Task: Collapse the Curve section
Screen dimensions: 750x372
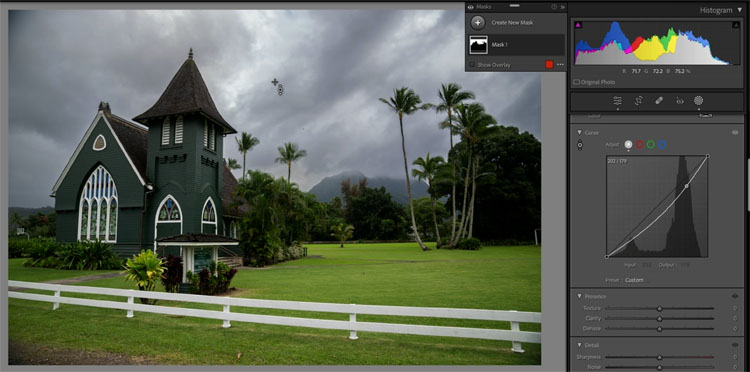Action: tap(579, 132)
